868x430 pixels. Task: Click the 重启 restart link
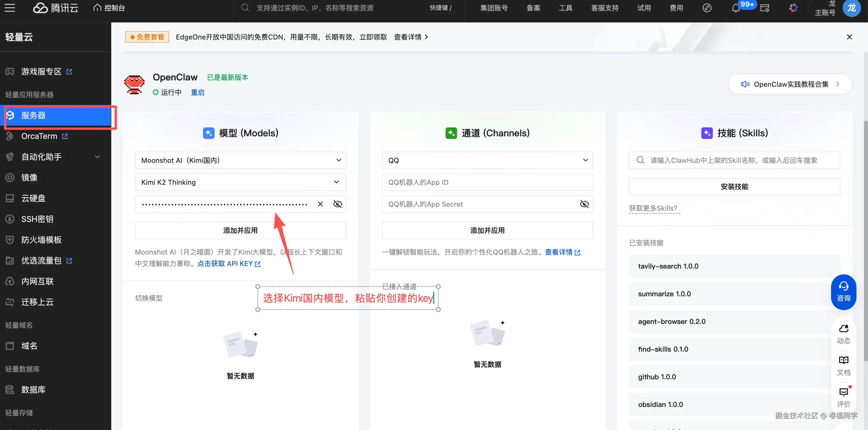coord(198,92)
